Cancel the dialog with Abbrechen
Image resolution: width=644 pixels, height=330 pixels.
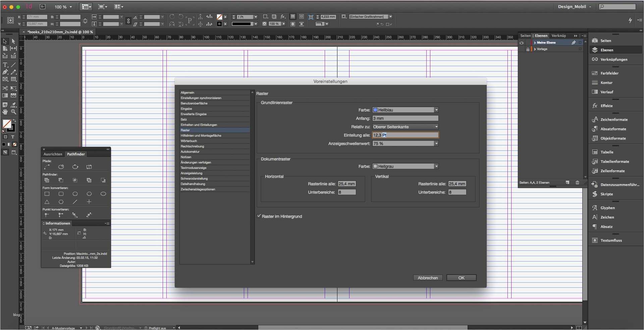[427, 277]
